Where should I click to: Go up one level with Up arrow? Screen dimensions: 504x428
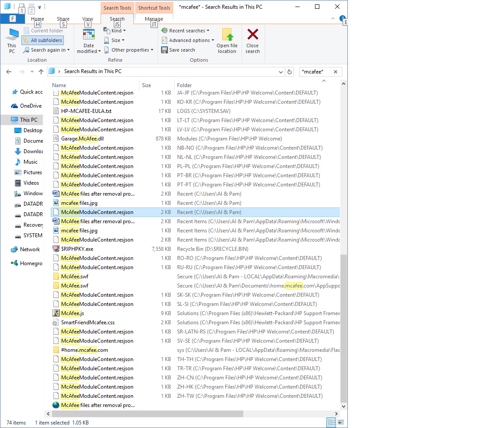coord(41,72)
